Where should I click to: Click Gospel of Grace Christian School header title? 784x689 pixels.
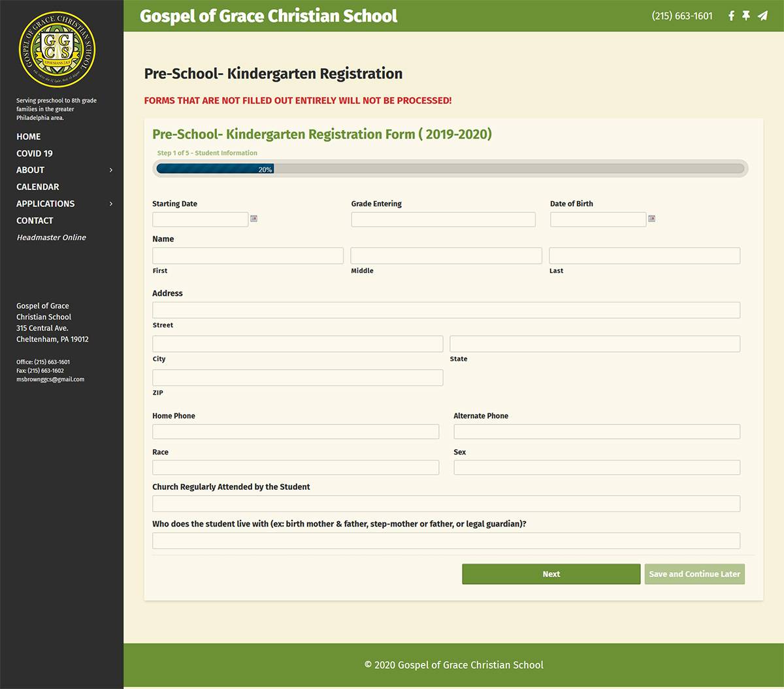pyautogui.click(x=269, y=16)
